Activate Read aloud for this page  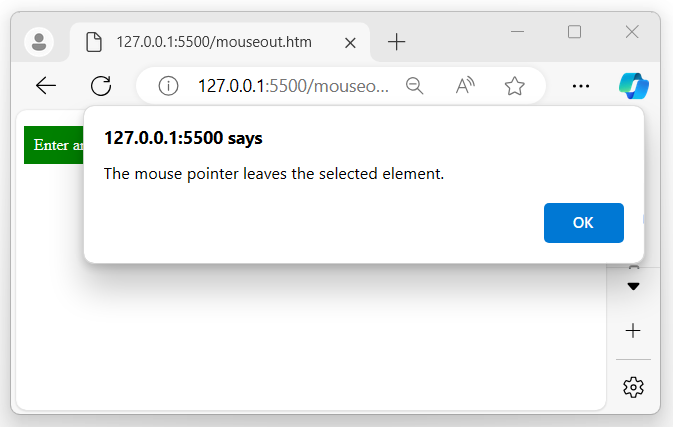tap(465, 86)
